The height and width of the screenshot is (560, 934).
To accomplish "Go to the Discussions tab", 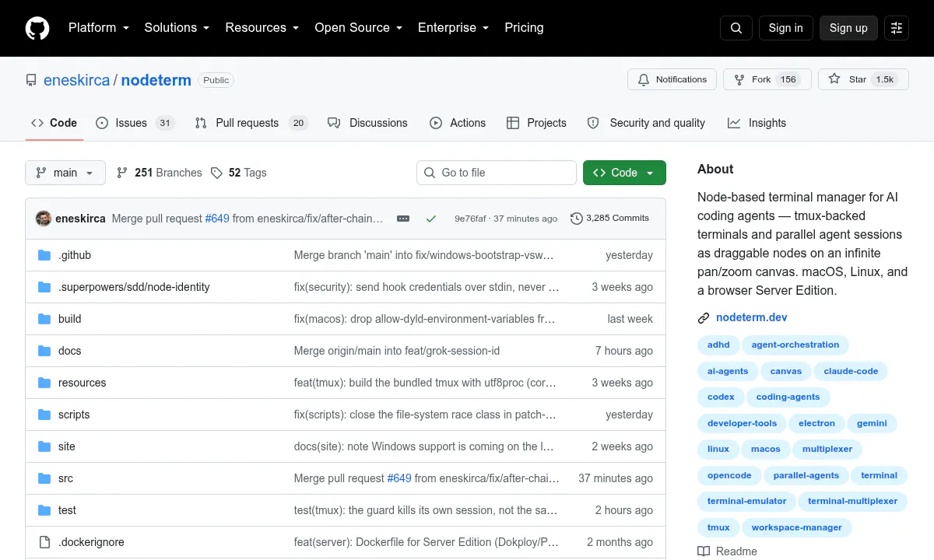I will pyautogui.click(x=367, y=123).
